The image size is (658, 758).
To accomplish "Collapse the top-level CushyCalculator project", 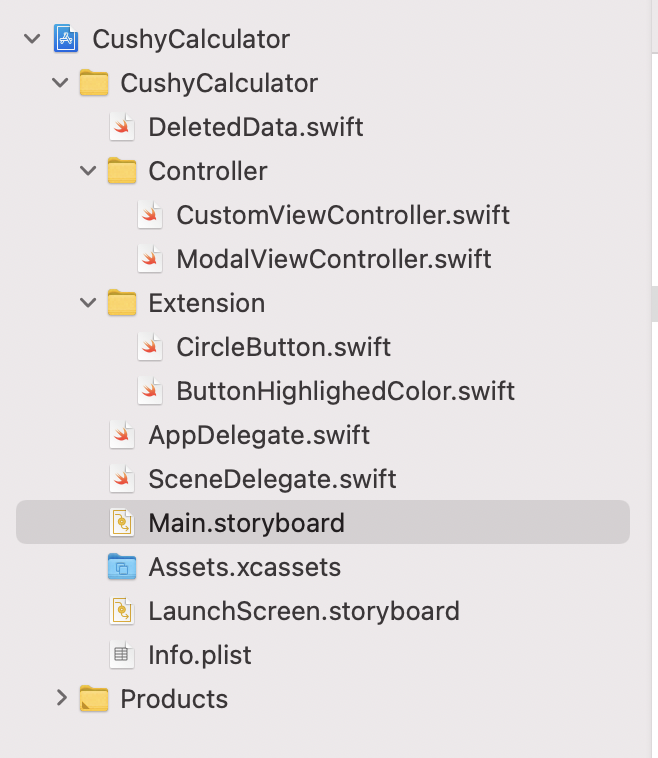I will click(32, 39).
